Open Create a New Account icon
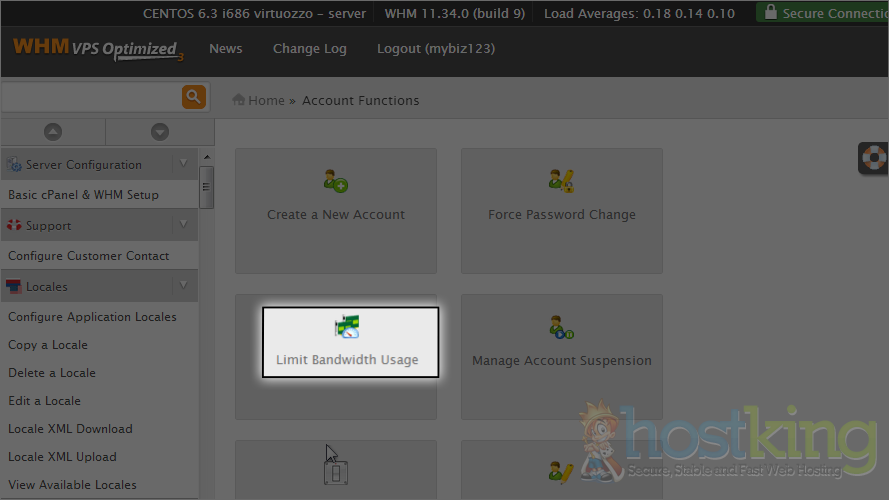Image resolution: width=889 pixels, height=500 pixels. coord(335,182)
